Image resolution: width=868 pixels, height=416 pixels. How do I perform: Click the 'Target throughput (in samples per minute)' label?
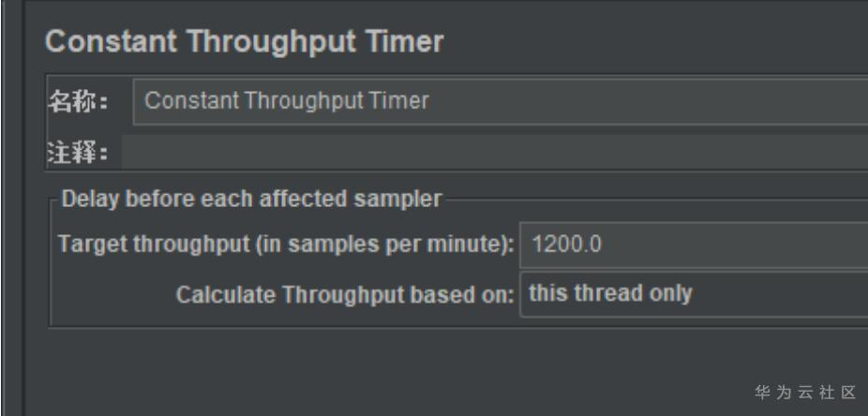(287, 246)
